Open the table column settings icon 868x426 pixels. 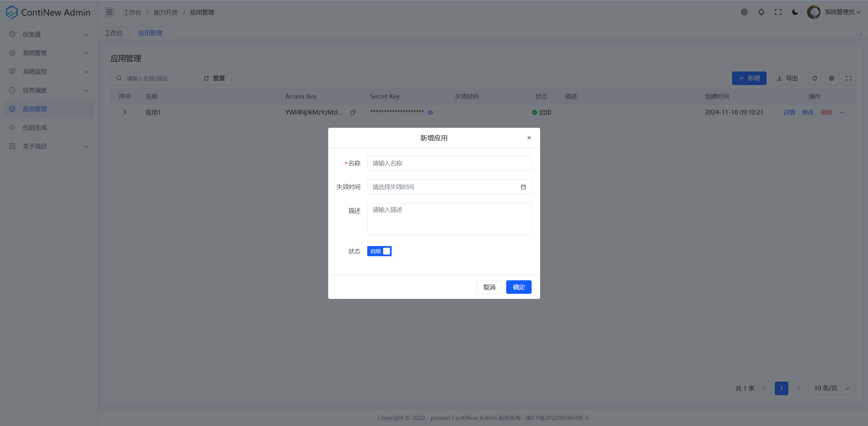(x=832, y=78)
